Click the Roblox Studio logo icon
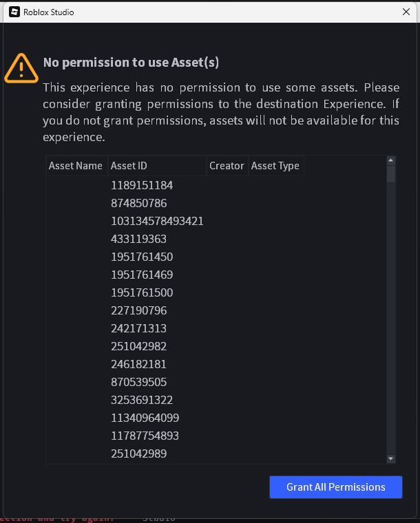420x523 pixels. [14, 12]
